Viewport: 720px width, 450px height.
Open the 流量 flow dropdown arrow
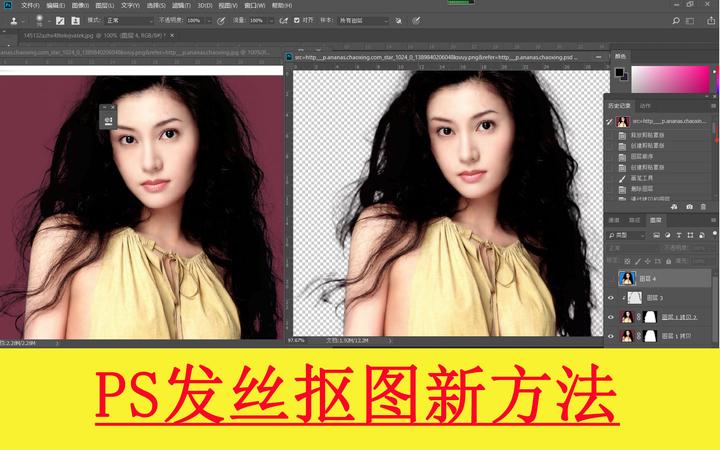click(271, 21)
